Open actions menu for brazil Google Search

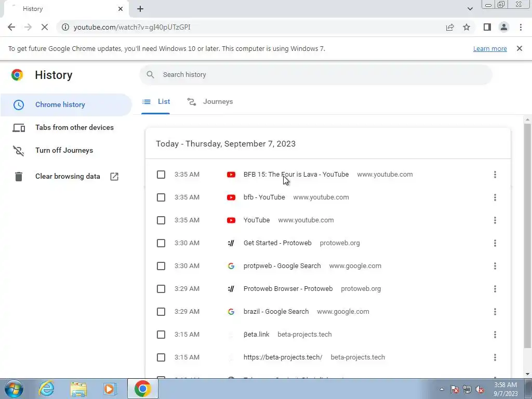click(495, 312)
